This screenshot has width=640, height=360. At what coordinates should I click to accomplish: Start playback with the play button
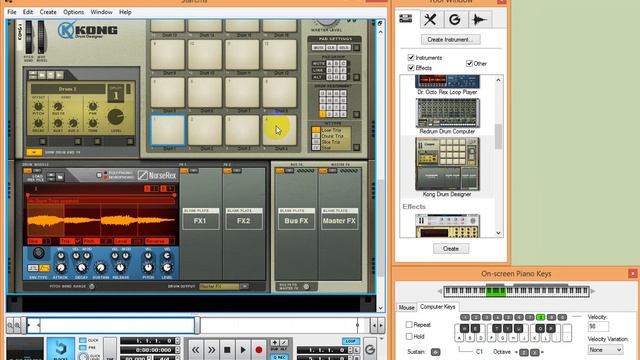[x=243, y=350]
